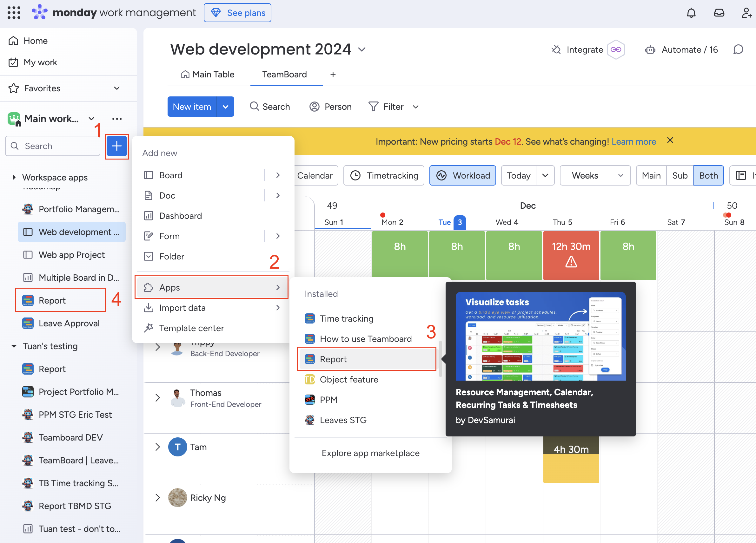Viewport: 756px width, 543px height.
Task: Switch to the Main Table tab
Action: coord(207,74)
